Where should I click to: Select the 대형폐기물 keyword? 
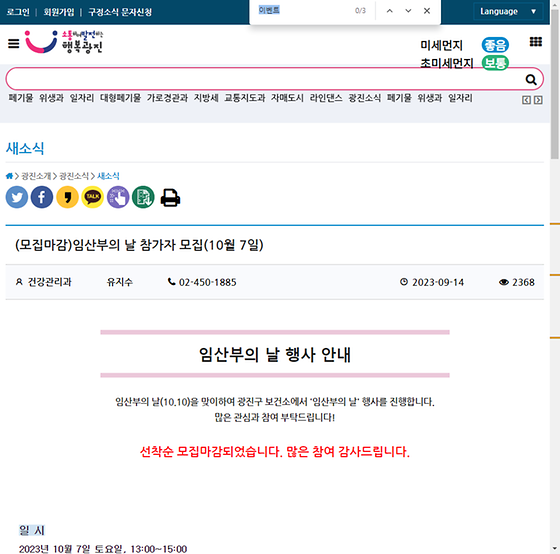click(120, 98)
